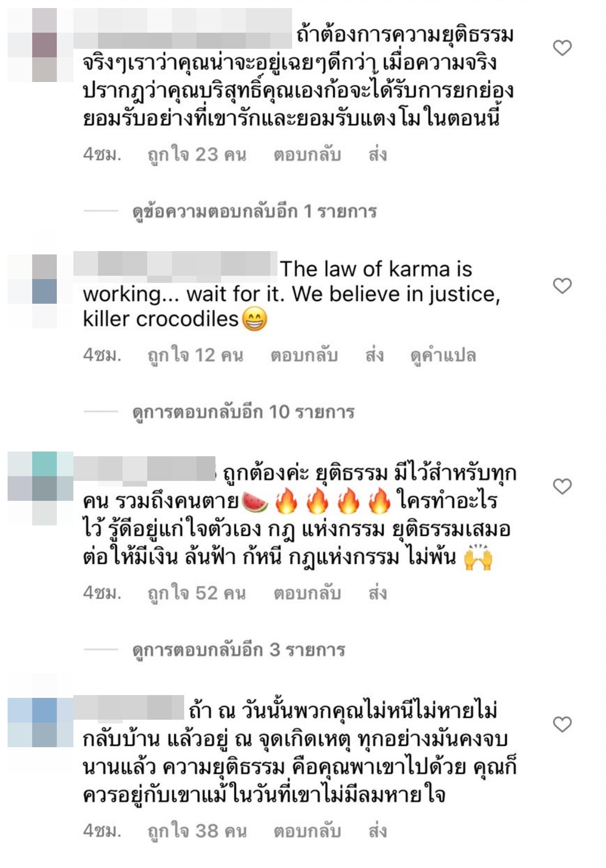
Task: Expand ดูการตอบกลับอีก 3 รายการ replies
Action: pos(239,650)
